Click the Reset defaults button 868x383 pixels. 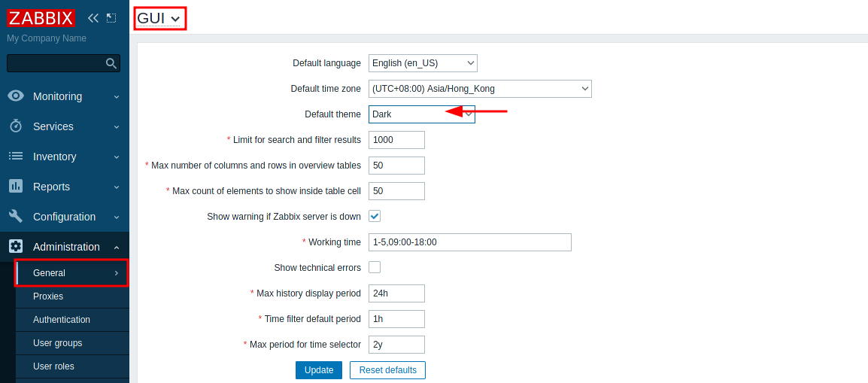coord(387,369)
